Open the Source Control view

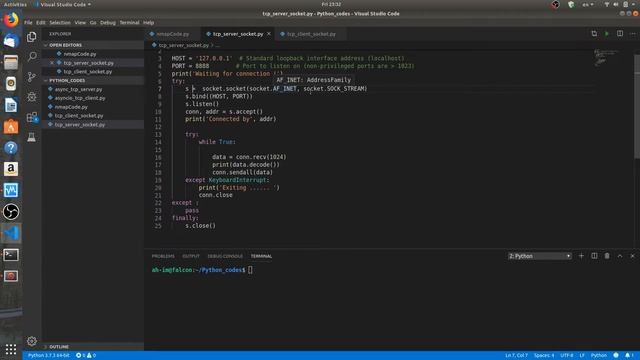pyautogui.click(x=31, y=77)
